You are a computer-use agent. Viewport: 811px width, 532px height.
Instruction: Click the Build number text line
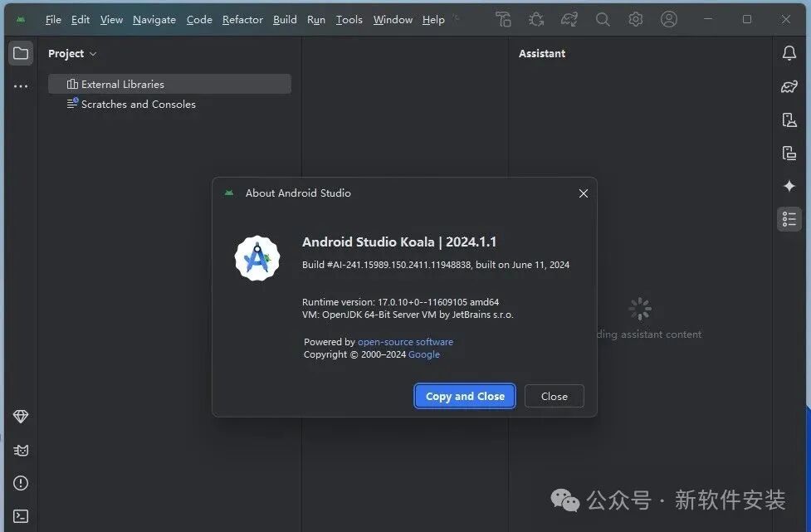436,265
